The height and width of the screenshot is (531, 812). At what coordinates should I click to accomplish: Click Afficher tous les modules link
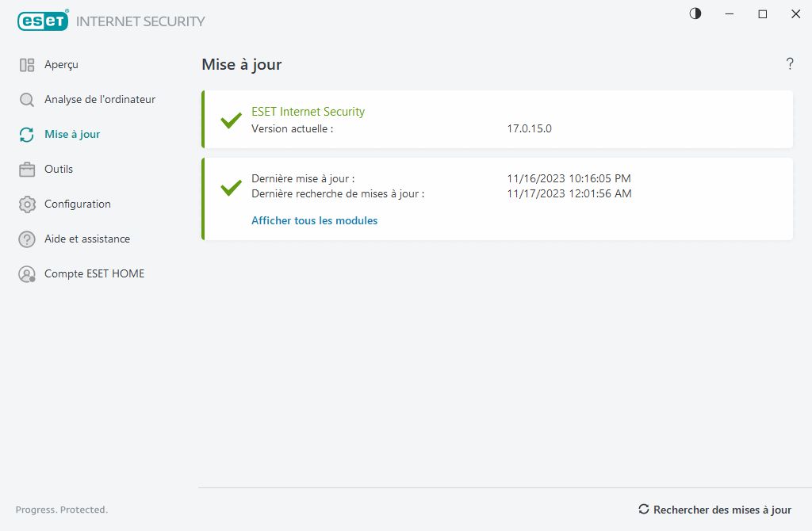(x=314, y=221)
